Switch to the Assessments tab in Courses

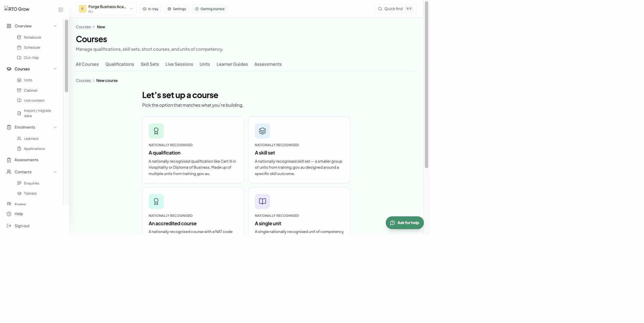[x=268, y=64]
